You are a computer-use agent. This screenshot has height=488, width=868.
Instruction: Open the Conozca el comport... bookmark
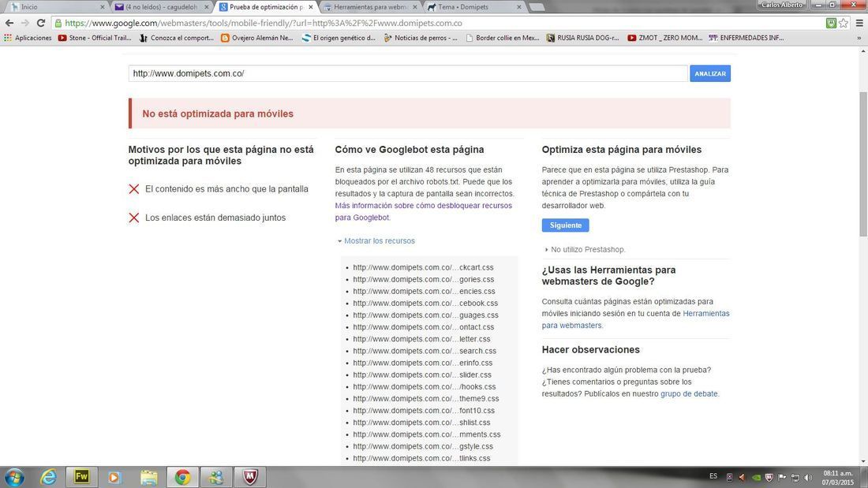tap(177, 38)
